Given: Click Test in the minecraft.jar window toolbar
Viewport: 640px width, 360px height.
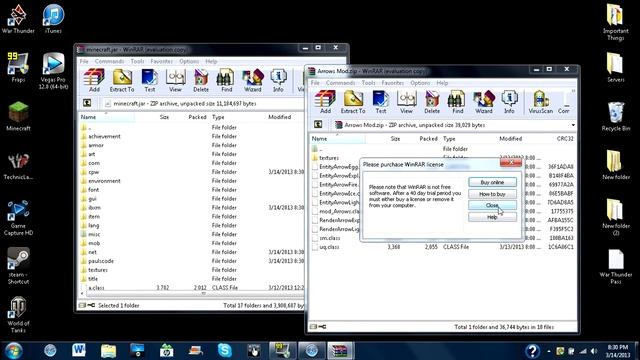Looking at the screenshot, I should tap(149, 80).
